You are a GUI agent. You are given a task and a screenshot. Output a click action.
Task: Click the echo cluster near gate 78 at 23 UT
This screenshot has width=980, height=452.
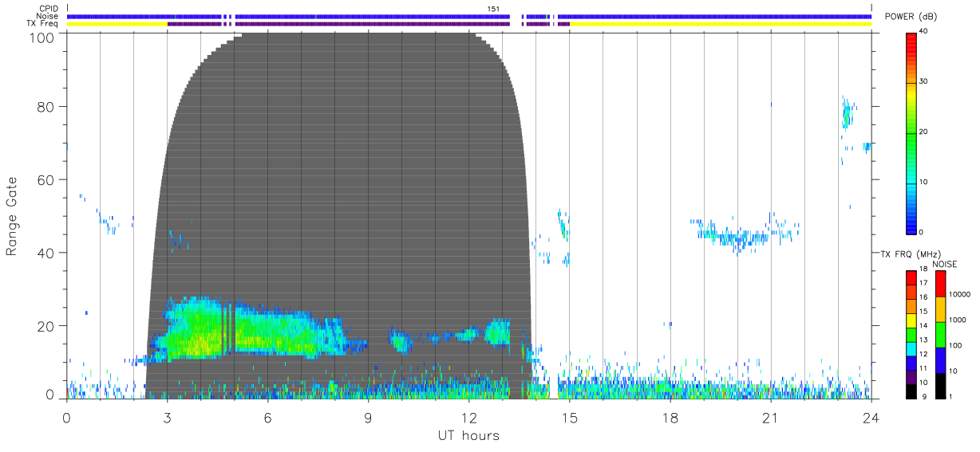pos(848,116)
